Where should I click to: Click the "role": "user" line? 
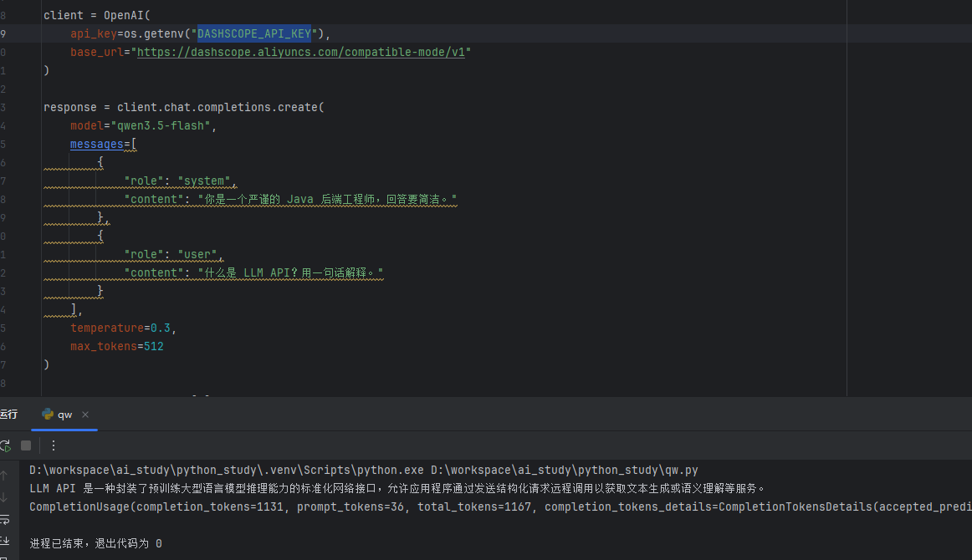pyautogui.click(x=174, y=255)
